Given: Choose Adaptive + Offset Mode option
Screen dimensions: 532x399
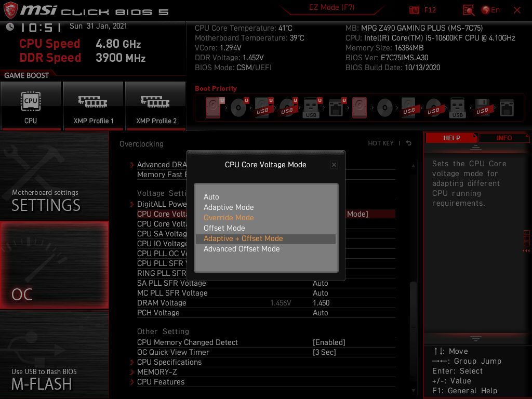Looking at the screenshot, I should (x=265, y=238).
